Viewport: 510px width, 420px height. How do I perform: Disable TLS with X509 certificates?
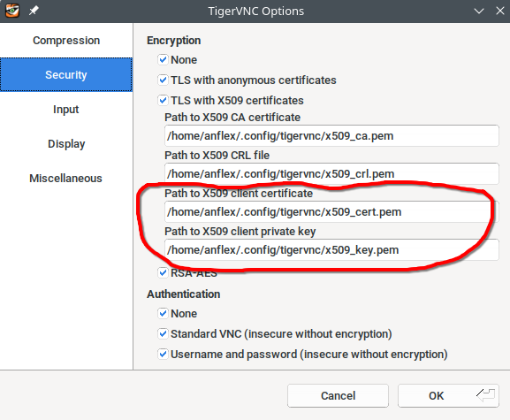(163, 100)
